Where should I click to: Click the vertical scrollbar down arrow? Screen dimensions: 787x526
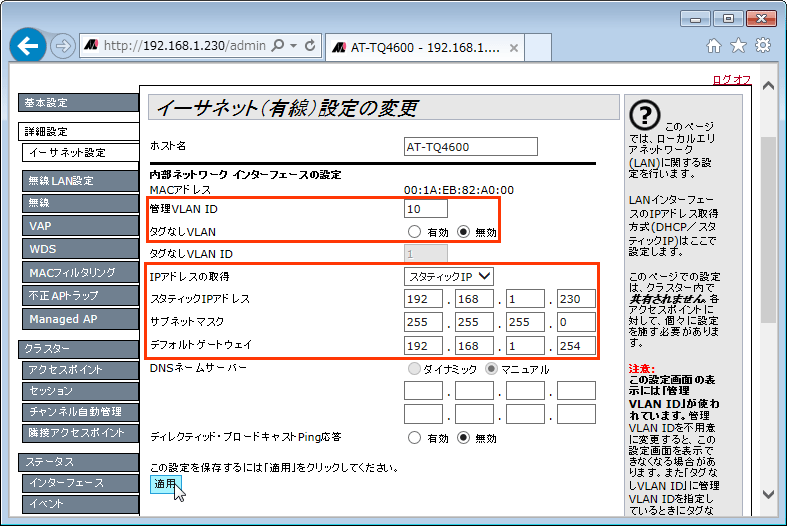coord(766,493)
